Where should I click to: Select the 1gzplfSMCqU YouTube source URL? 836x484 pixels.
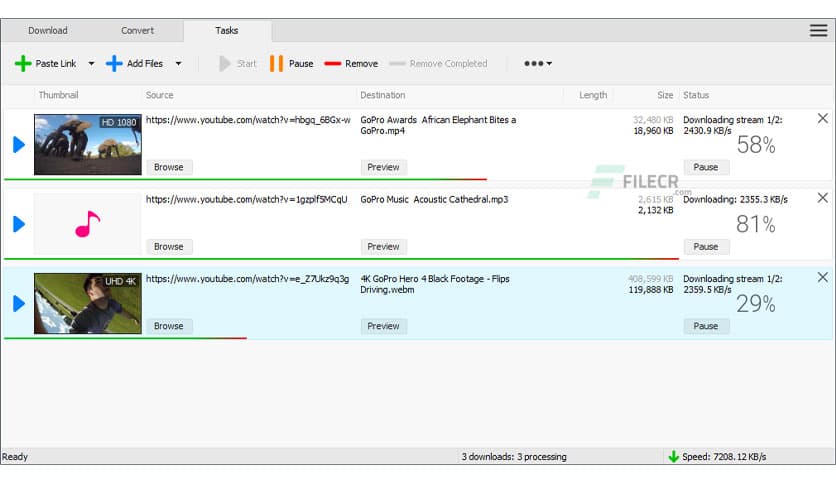246,199
